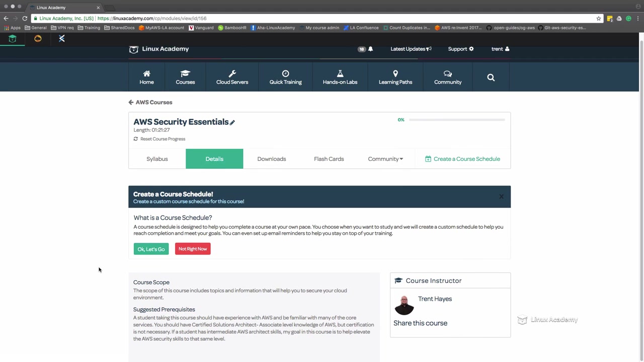Open Community chat bubbles icon
644x362 pixels.
pos(448,74)
